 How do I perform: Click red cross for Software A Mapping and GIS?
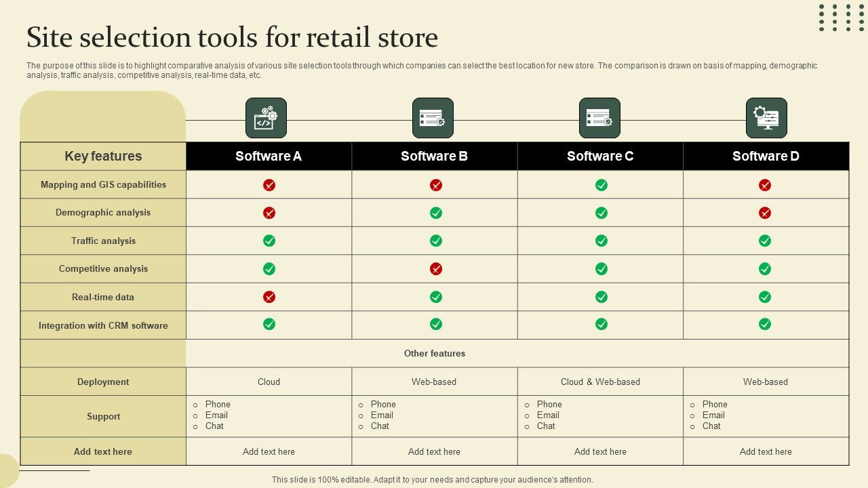269,185
